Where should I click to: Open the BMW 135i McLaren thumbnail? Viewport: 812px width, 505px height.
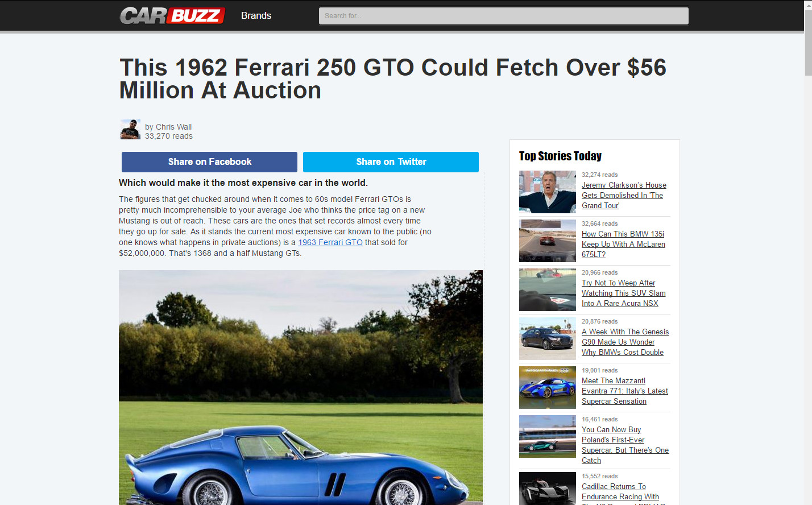548,241
